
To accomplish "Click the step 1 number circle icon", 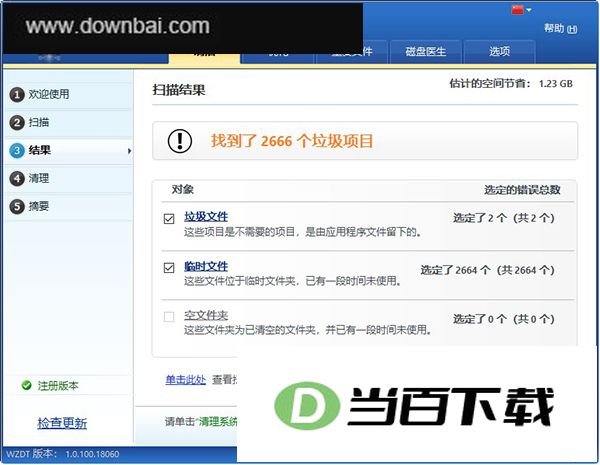I will 16,94.
